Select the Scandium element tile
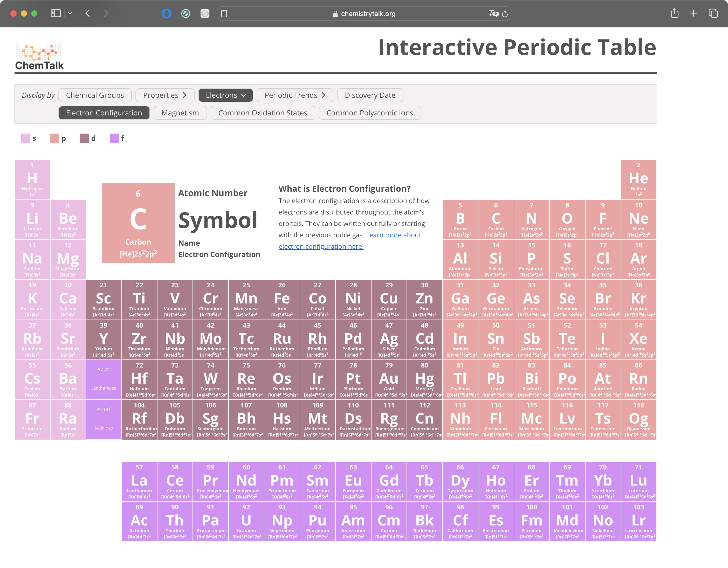Viewport: 728px width, 568px height. tap(104, 300)
